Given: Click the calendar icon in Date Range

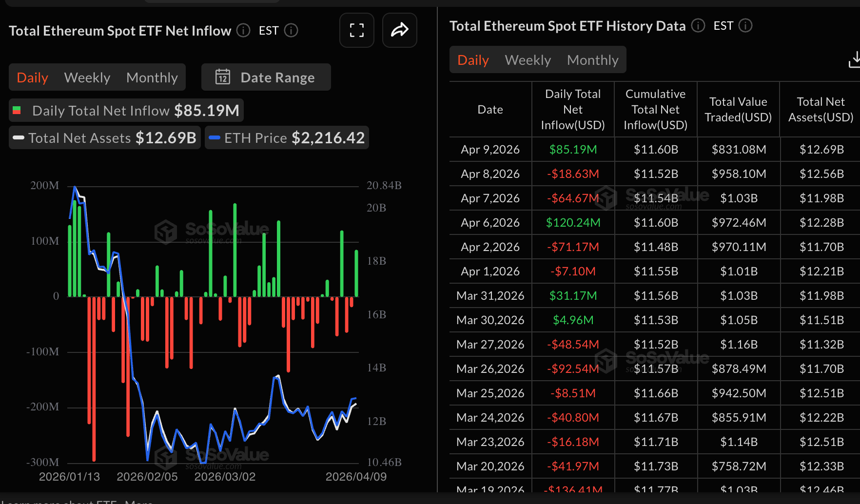Looking at the screenshot, I should click(223, 77).
